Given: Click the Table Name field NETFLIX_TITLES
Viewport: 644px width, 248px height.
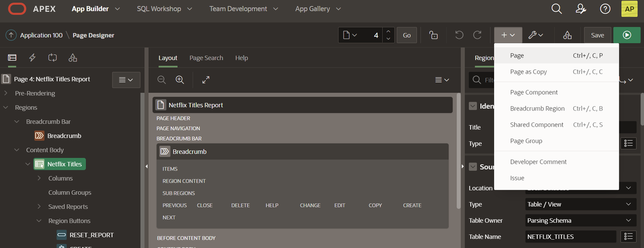Looking at the screenshot, I should (x=570, y=236).
